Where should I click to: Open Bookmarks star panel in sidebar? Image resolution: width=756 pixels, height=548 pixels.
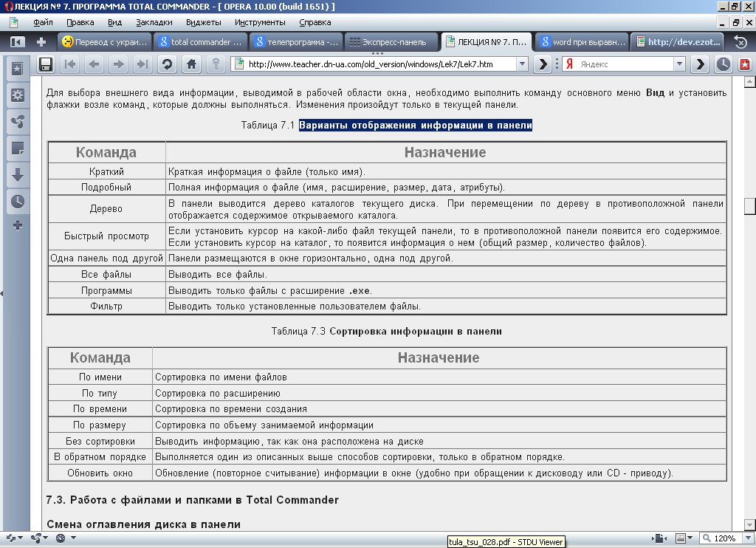point(18,69)
